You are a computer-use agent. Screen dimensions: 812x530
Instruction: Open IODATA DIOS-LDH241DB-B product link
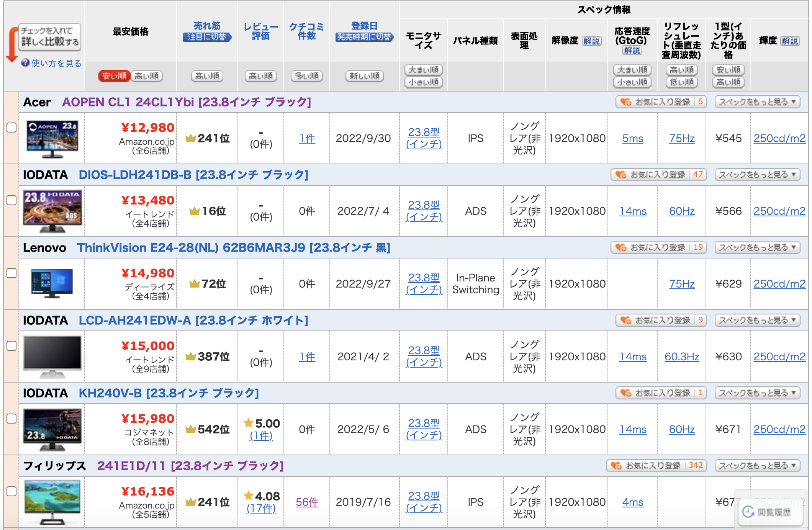pos(193,175)
